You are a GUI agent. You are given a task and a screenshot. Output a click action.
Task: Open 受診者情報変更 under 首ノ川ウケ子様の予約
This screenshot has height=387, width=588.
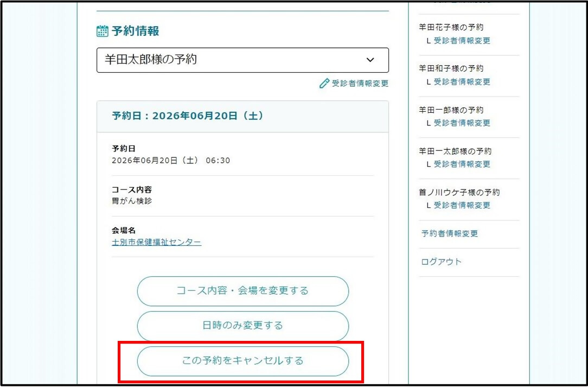click(462, 205)
